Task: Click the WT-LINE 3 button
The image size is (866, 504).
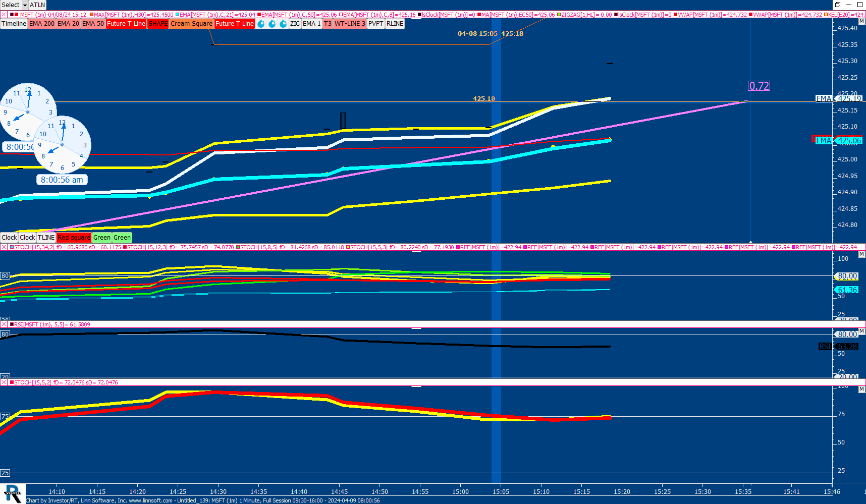Action: point(350,24)
